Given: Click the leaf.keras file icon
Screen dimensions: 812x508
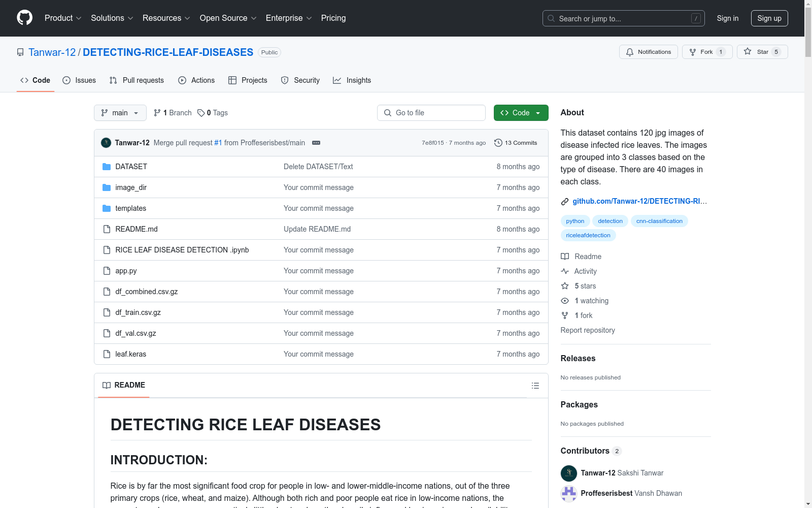Looking at the screenshot, I should [107, 354].
